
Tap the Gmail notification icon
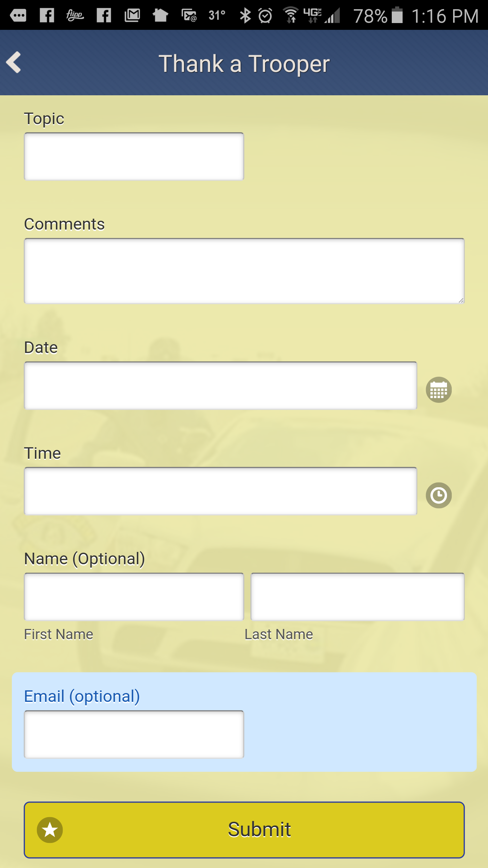pyautogui.click(x=132, y=15)
